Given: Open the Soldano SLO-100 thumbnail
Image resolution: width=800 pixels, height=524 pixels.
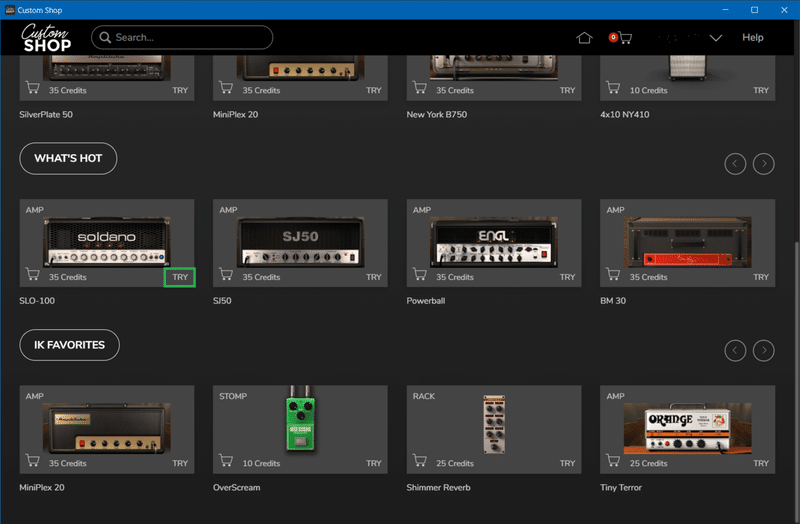Looking at the screenshot, I should (107, 242).
